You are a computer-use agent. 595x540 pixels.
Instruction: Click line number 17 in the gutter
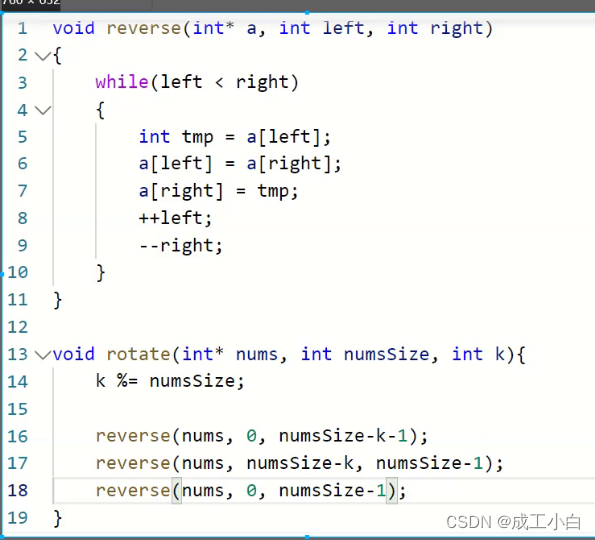point(18,463)
